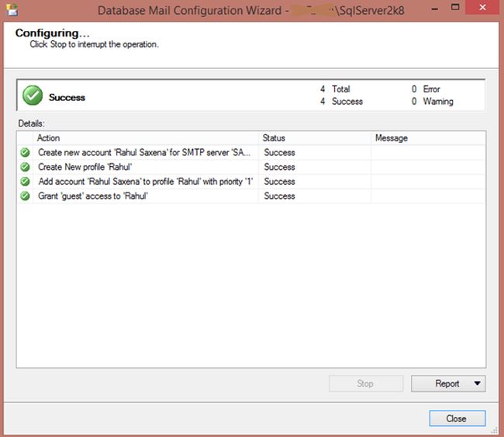Select 'Create new account Rahul Saxena' action text
504x437 pixels.
(144, 153)
